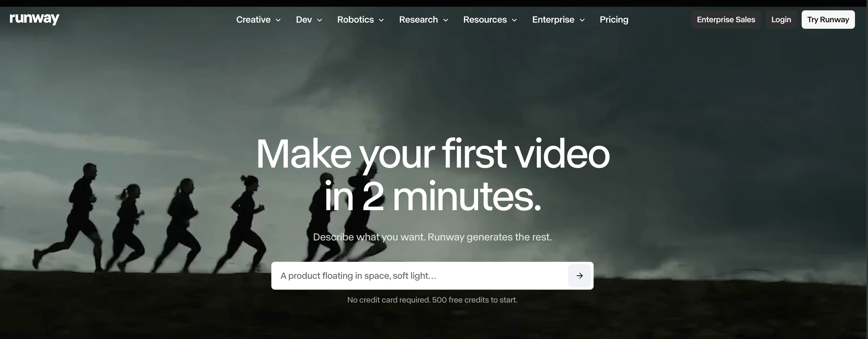This screenshot has height=339, width=868.
Task: Click the 'Make your first video' headline
Action: click(x=432, y=175)
